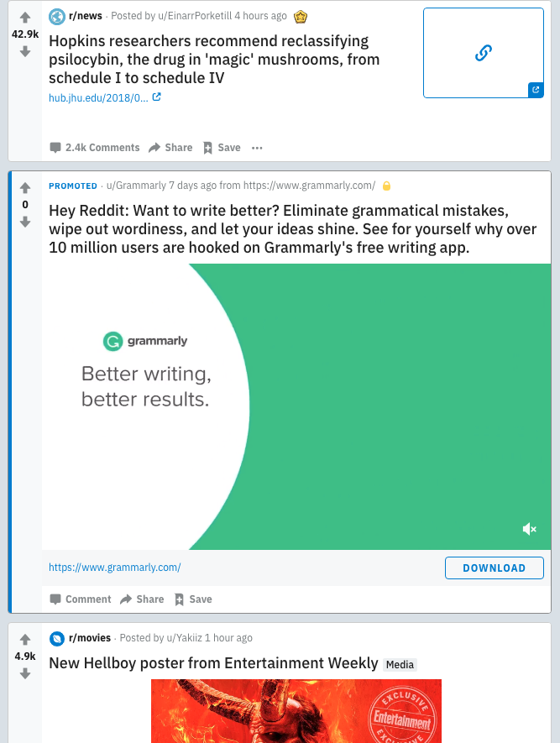The image size is (560, 743).
Task: Share the Hopkins psilocybin post
Action: tap(170, 148)
